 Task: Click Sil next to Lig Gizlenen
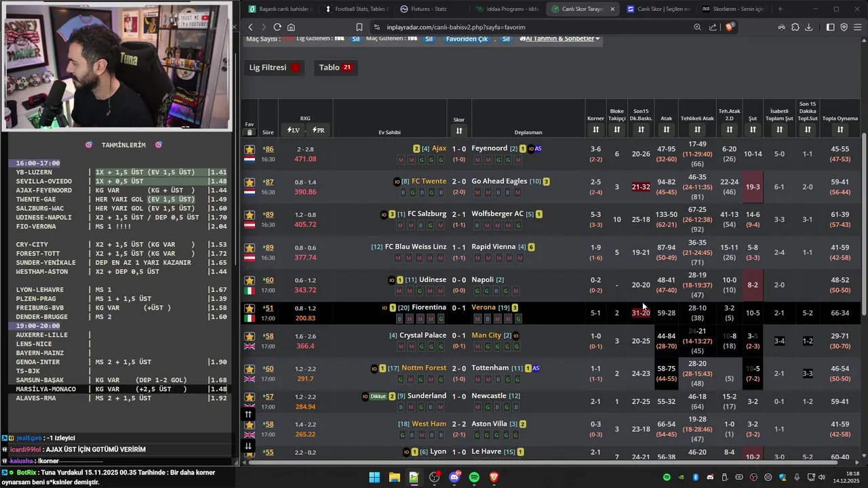[355, 39]
